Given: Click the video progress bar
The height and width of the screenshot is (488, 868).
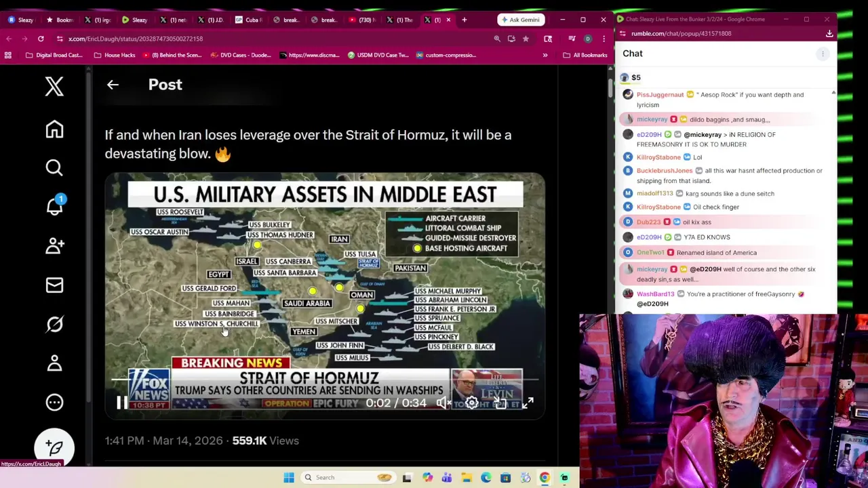Looking at the screenshot, I should coord(324,381).
